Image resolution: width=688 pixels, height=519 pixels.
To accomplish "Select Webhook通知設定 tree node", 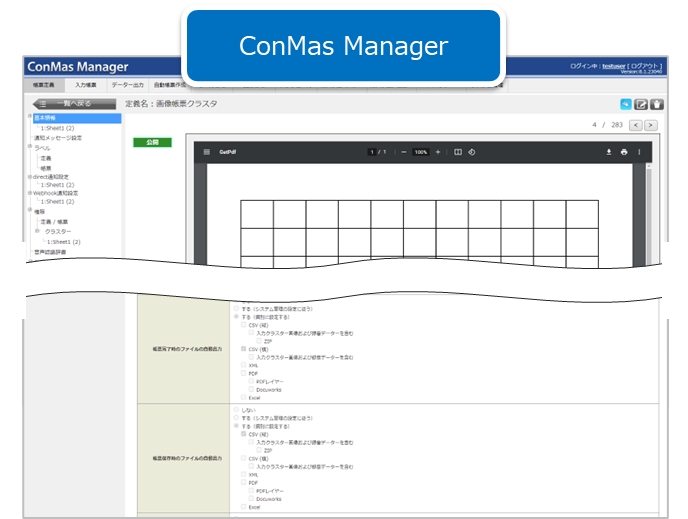I will click(55, 193).
